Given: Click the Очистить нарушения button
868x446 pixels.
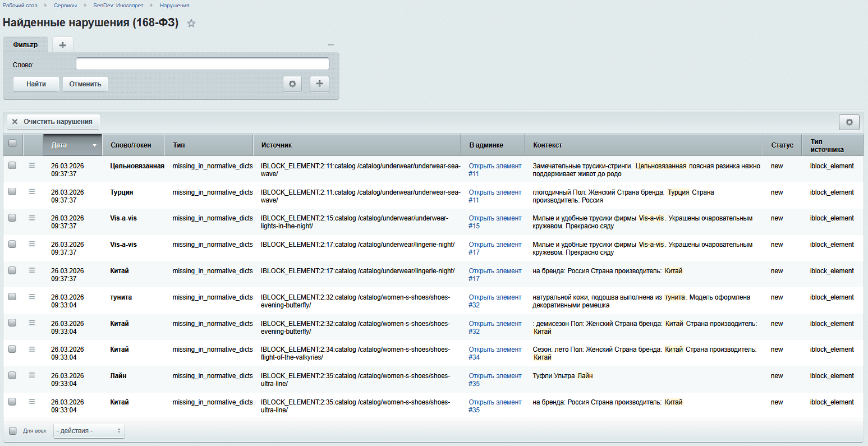Looking at the screenshot, I should [x=53, y=122].
